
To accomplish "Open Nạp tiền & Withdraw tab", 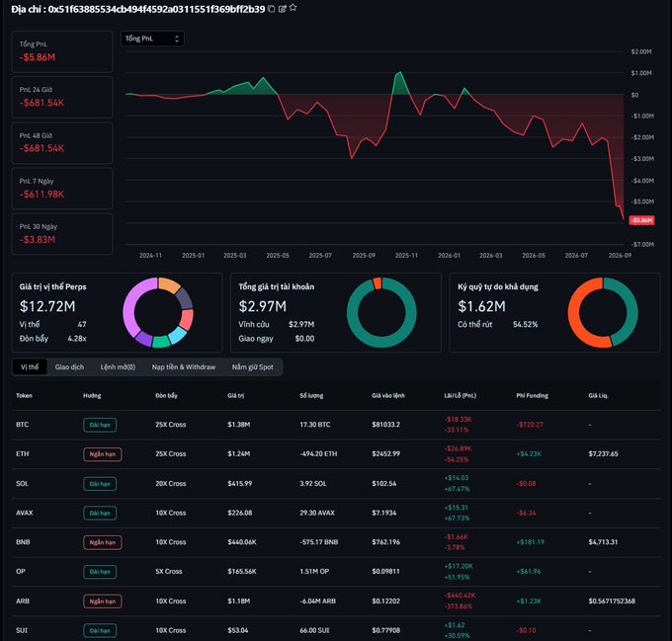I will (184, 367).
